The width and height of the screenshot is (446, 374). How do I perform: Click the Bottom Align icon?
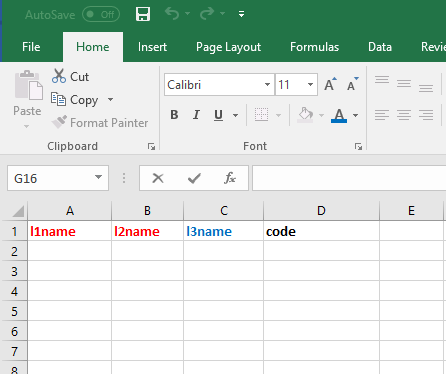click(x=426, y=88)
